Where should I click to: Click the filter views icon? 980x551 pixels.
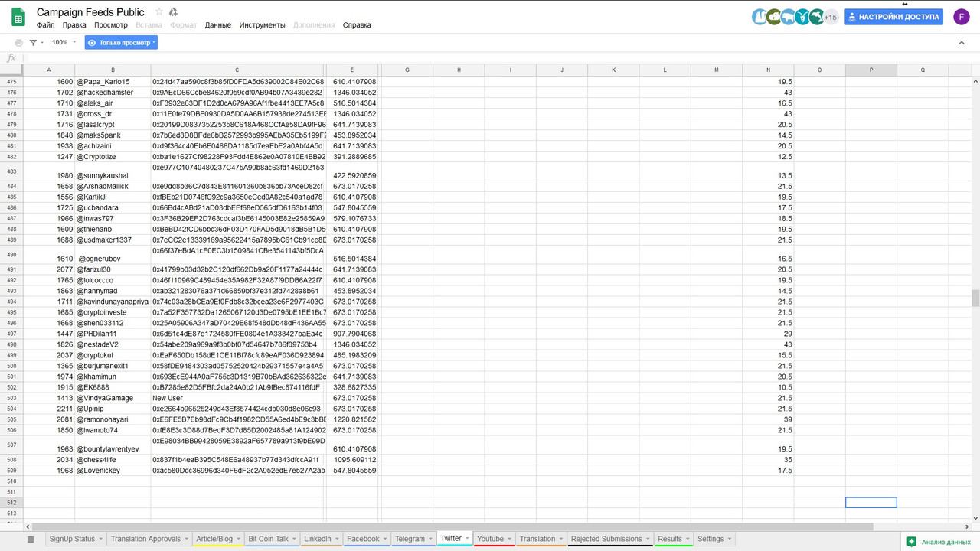(x=33, y=43)
